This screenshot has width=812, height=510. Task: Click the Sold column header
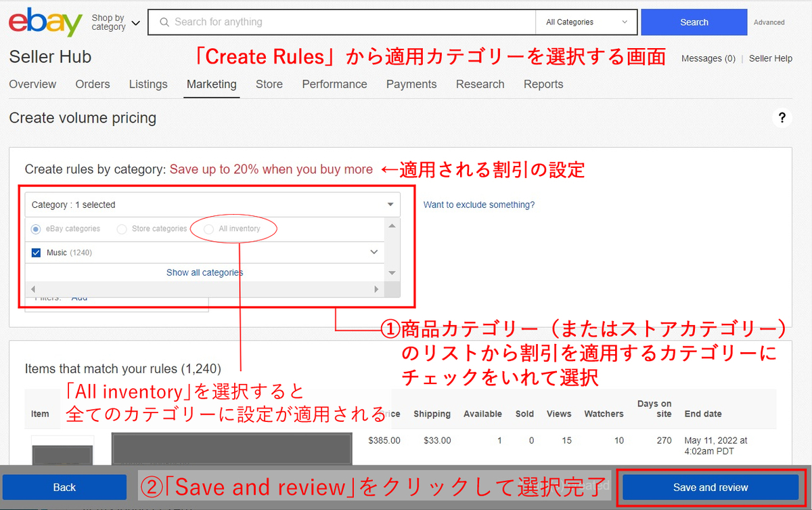524,414
